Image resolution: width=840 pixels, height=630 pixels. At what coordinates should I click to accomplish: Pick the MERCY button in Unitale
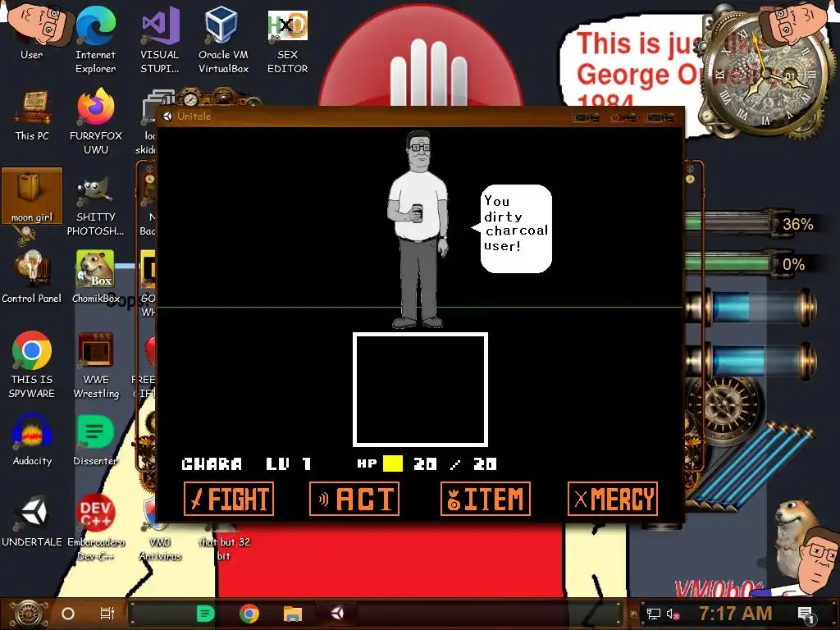click(613, 499)
